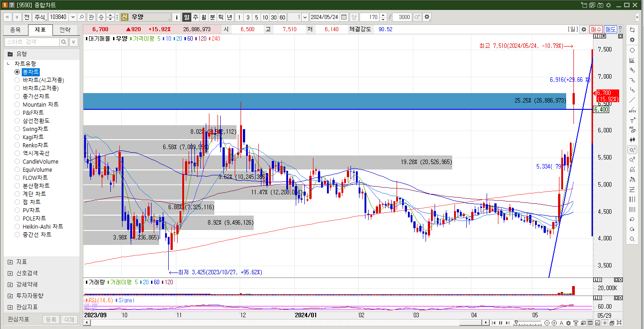Click the 'A' auto-scale icon
Screen dimensions: 644x329
(x=561, y=323)
